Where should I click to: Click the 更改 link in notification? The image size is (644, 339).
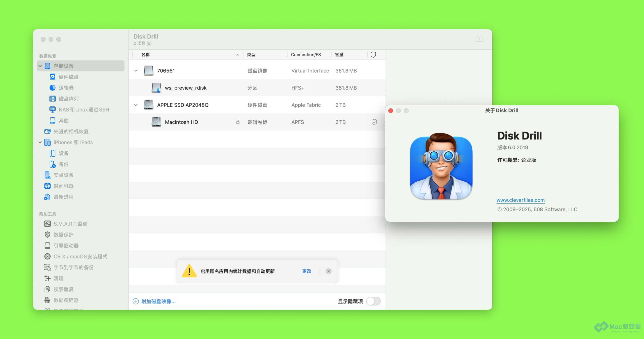[307, 271]
